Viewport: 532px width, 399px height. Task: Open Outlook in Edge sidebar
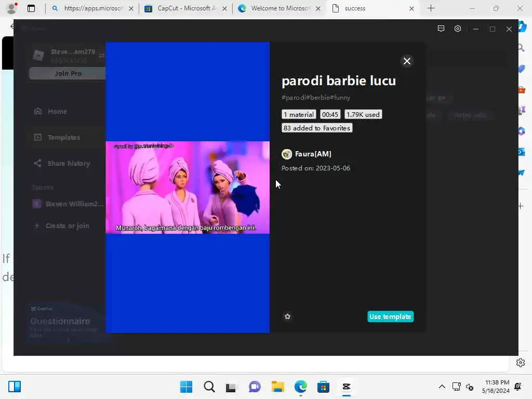(x=522, y=152)
